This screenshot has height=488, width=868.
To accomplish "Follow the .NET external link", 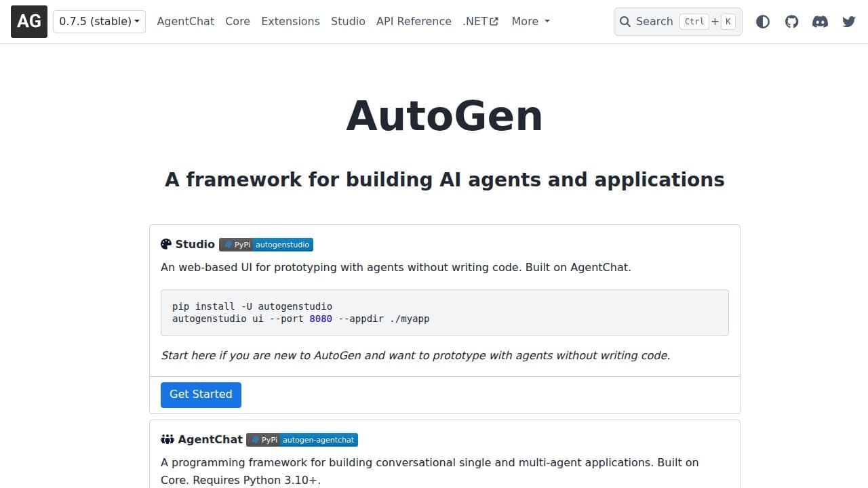I will pos(480,21).
